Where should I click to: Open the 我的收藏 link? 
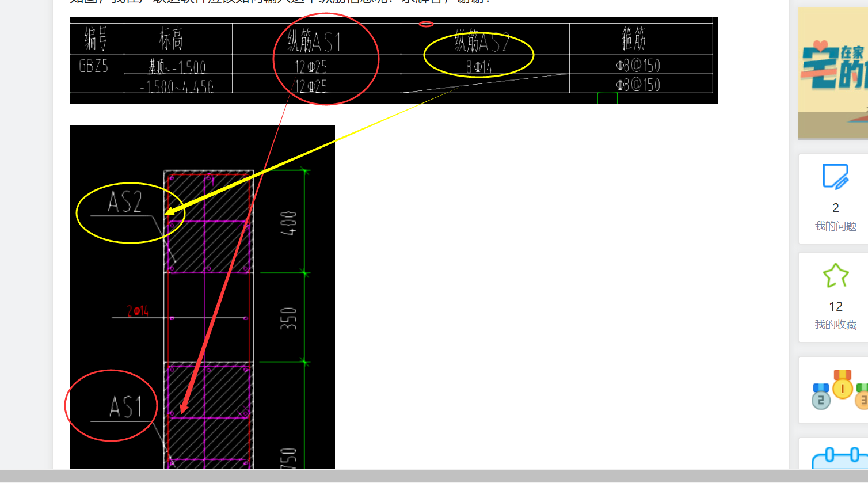[836, 325]
